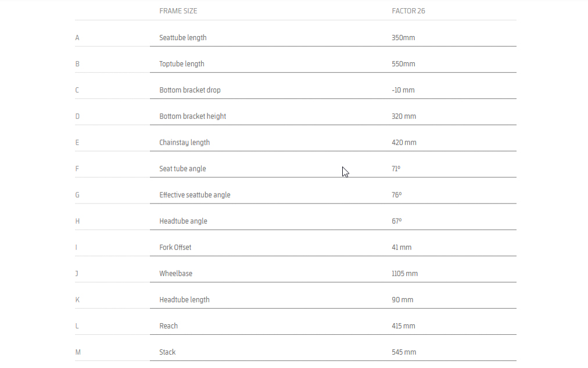This screenshot has height=368, width=588.
Task: Click the Headtube length label
Action: point(184,300)
